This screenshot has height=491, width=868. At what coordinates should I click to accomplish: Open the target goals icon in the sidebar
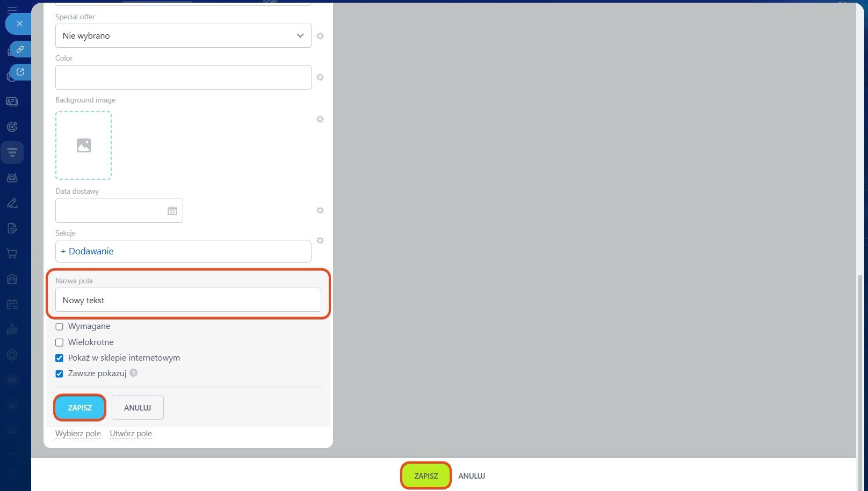[12, 127]
